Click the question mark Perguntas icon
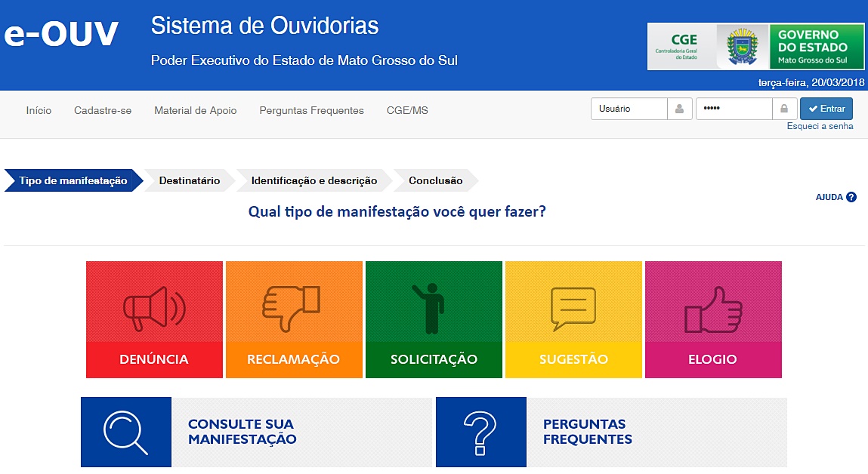 (x=480, y=433)
